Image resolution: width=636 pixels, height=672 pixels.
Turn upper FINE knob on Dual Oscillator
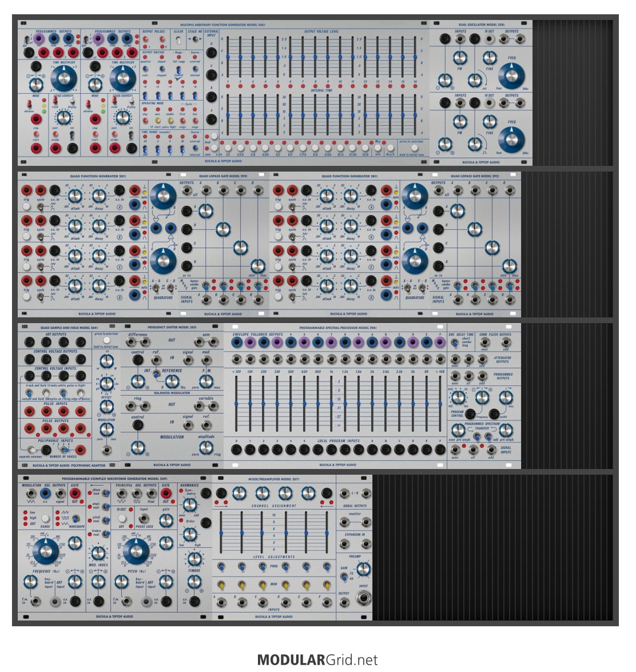click(x=490, y=58)
